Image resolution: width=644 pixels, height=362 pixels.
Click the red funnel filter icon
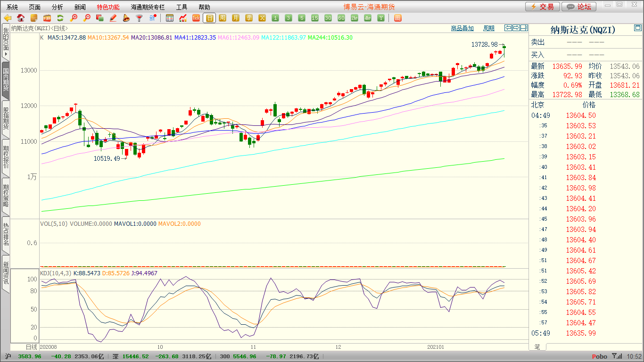139,18
